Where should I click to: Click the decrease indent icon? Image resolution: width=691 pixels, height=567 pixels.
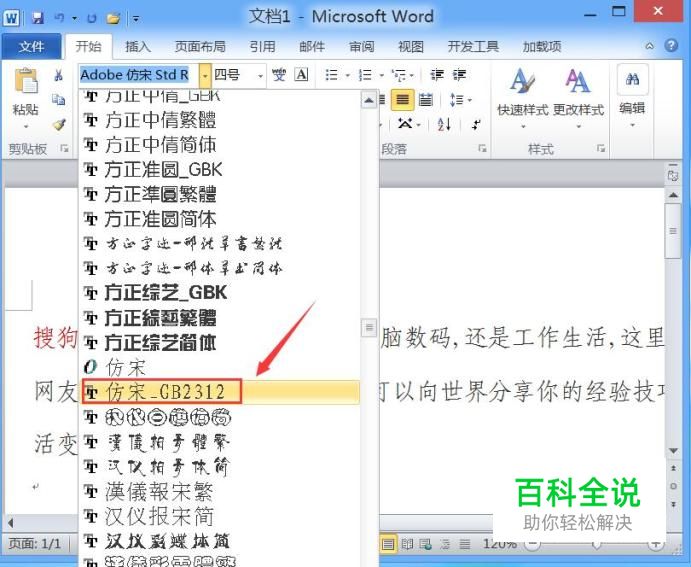[437, 75]
